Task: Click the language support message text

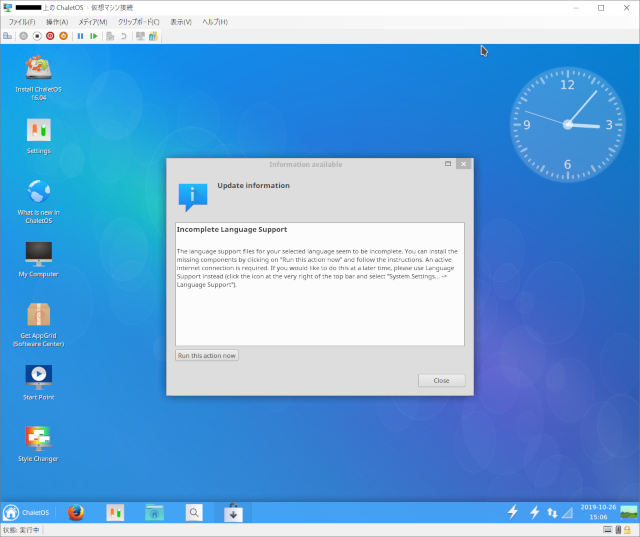Action: tap(317, 268)
